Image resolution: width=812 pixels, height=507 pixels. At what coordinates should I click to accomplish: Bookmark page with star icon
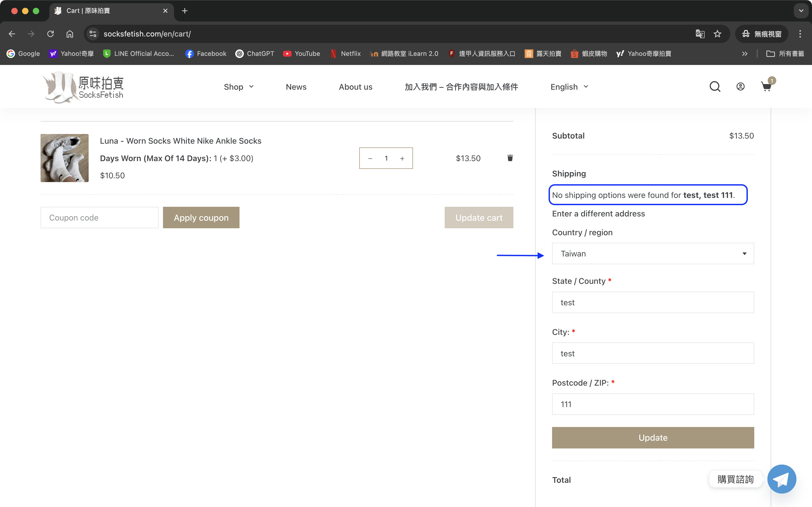pos(717,34)
